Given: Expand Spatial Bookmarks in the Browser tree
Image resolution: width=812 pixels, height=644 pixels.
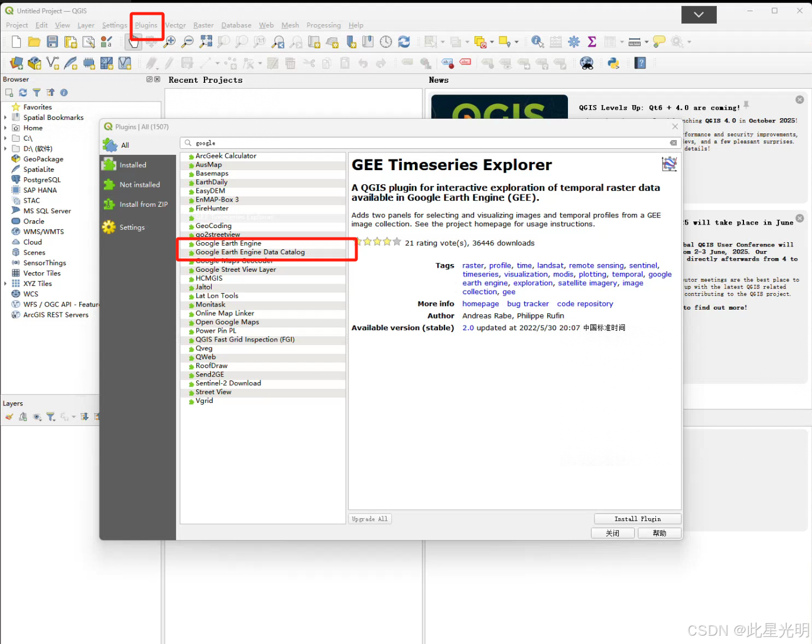Looking at the screenshot, I should pyautogui.click(x=5, y=118).
